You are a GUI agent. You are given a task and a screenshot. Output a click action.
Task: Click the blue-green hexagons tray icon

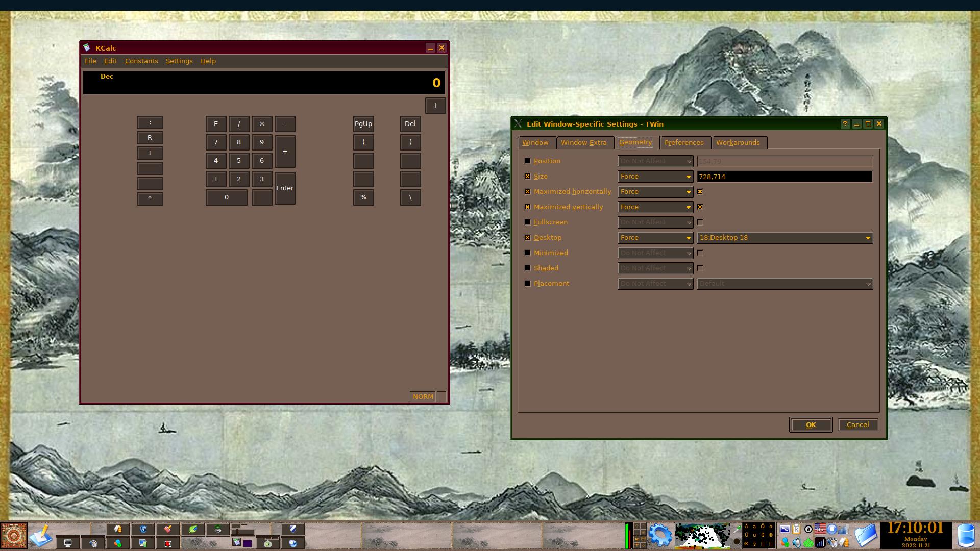[785, 542]
